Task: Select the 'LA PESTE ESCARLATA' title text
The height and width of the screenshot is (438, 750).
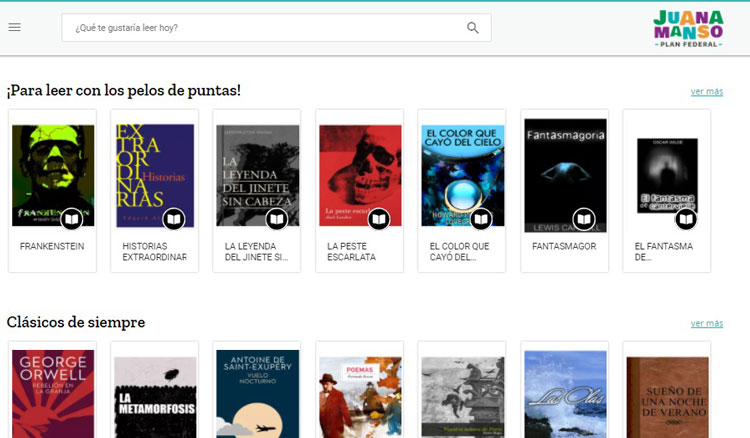Action: click(x=351, y=252)
